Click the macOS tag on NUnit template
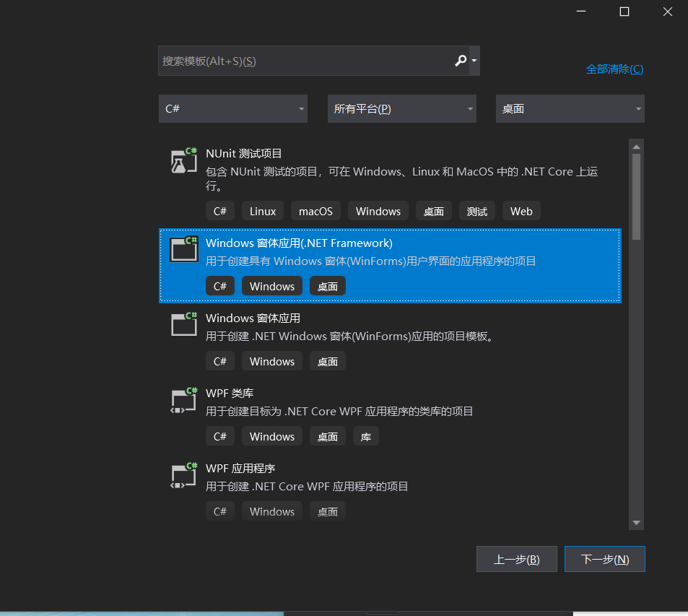This screenshot has width=688, height=616. [315, 211]
